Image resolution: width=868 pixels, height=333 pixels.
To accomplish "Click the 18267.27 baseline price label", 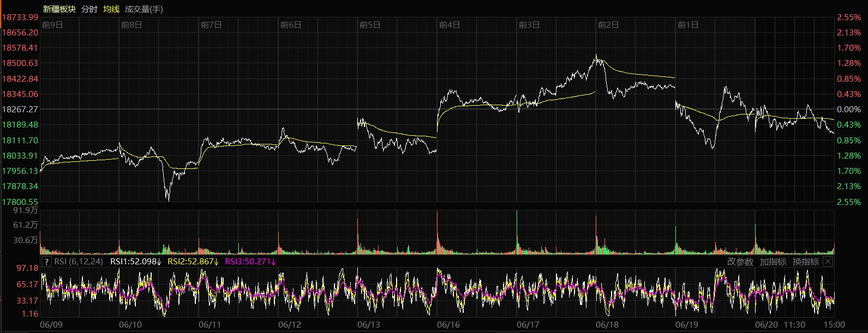I will [20, 110].
